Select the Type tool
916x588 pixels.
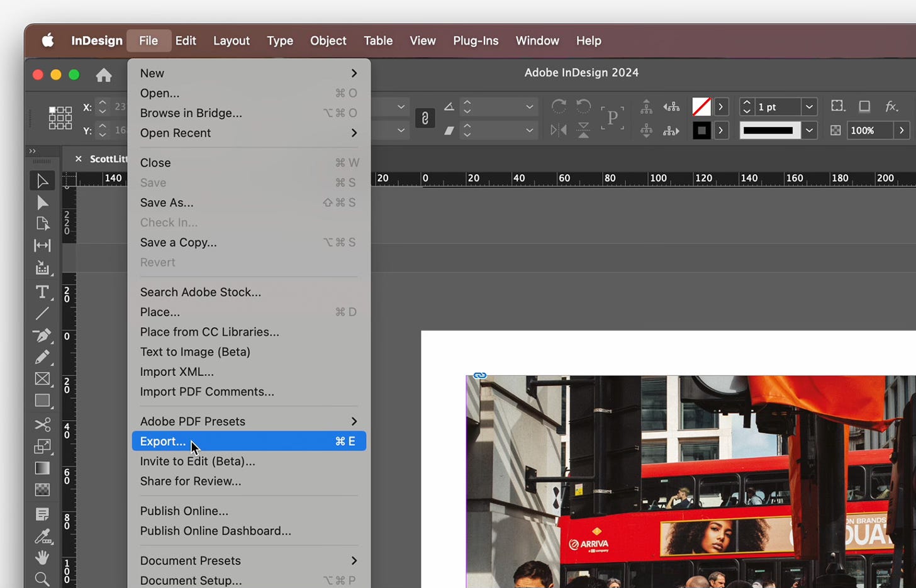click(x=42, y=292)
